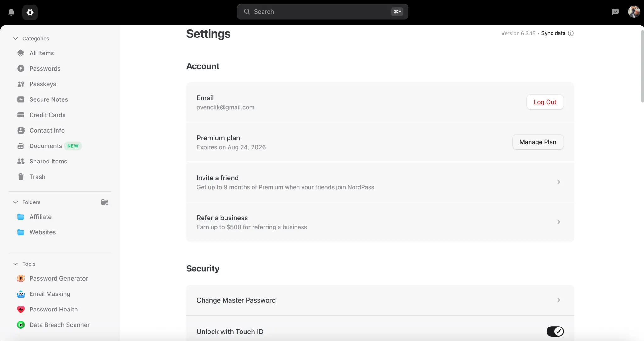Collapse the Tools section
Screen dimensions: 644x341
[15, 264]
